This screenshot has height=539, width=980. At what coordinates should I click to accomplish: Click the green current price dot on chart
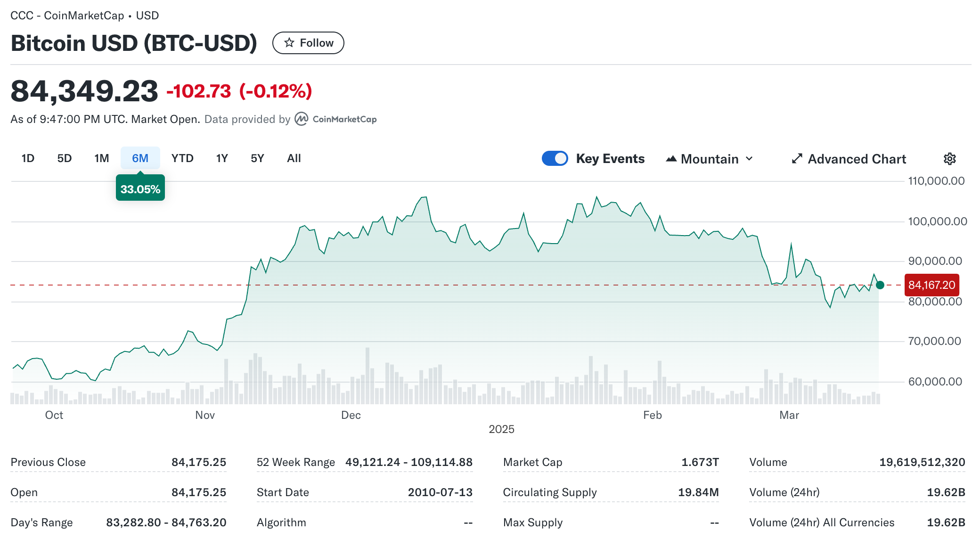(x=880, y=285)
